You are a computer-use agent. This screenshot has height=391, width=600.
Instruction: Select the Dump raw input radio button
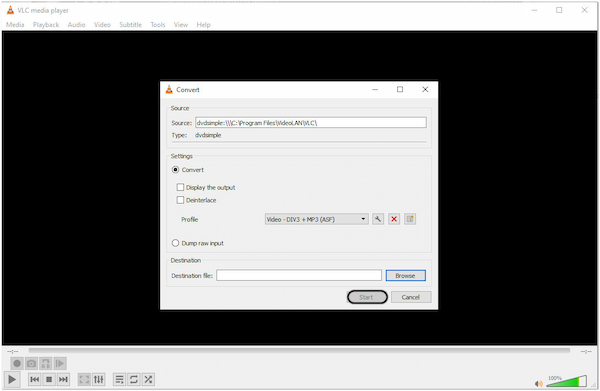(x=175, y=243)
